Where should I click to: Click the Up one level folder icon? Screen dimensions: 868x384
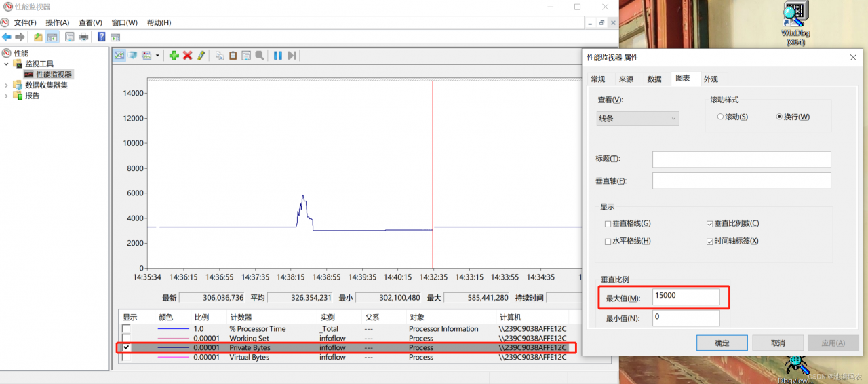tap(39, 37)
